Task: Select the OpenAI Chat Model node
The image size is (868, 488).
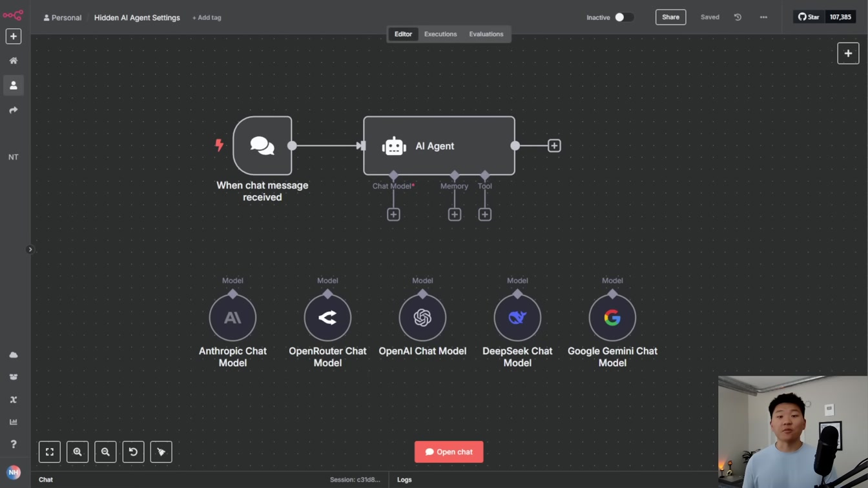Action: [422, 318]
